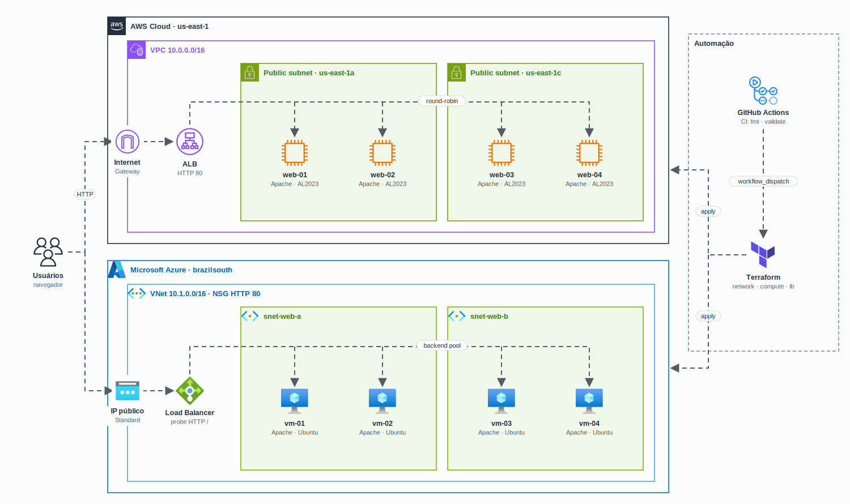Click the 'IP público' text label

(127, 411)
